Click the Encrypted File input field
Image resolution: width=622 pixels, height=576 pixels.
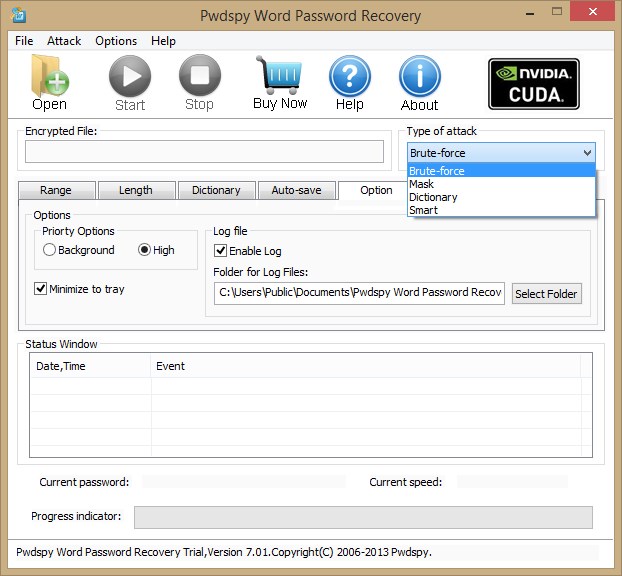(x=204, y=151)
